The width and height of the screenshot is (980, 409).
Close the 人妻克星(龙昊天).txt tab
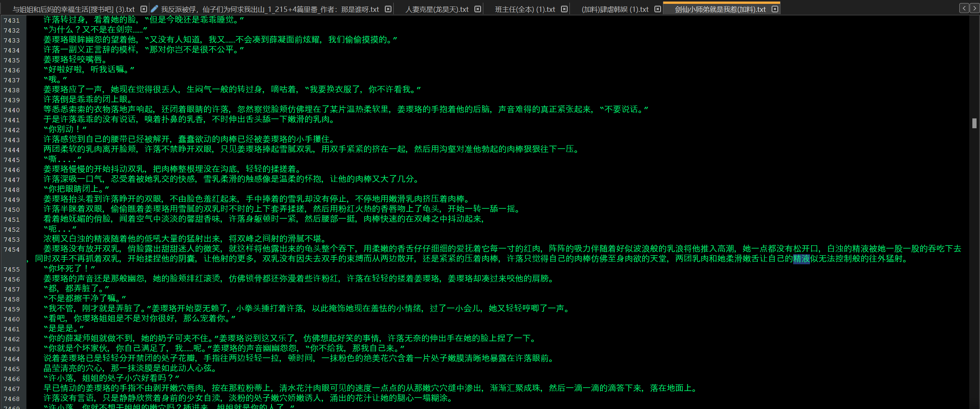click(478, 9)
